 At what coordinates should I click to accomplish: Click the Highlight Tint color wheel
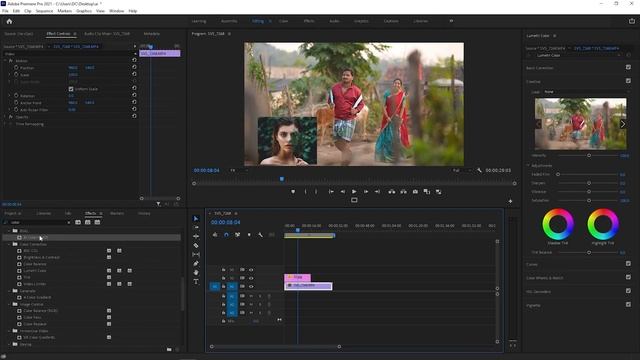point(603,224)
